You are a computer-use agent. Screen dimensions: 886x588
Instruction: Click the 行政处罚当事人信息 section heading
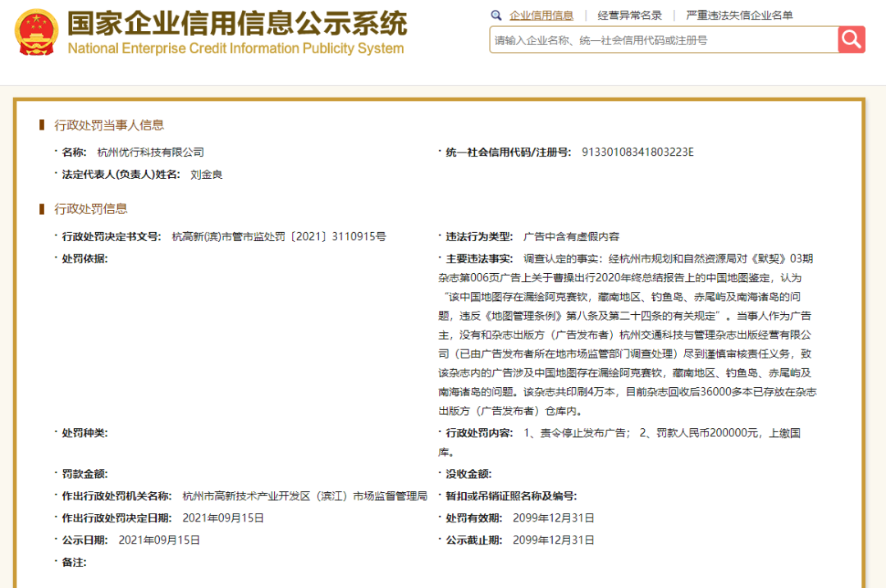point(109,125)
